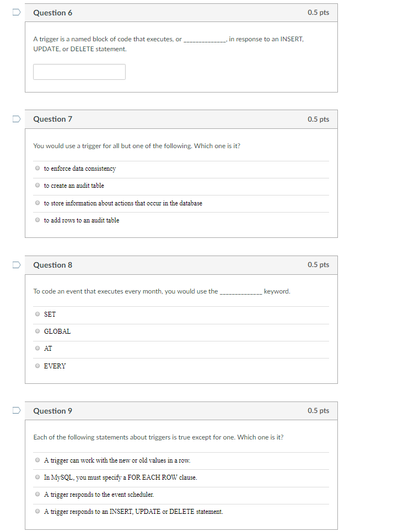Image resolution: width=414 pixels, height=532 pixels.
Task: Choose 'GLOBAL' in Question 8
Action: pos(37,331)
